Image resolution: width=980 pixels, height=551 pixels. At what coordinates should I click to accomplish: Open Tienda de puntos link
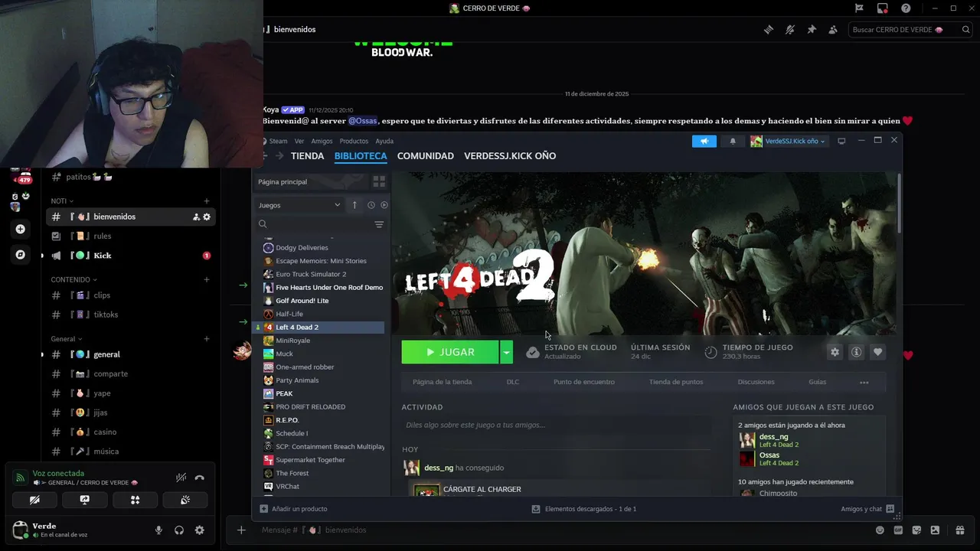[x=676, y=382]
